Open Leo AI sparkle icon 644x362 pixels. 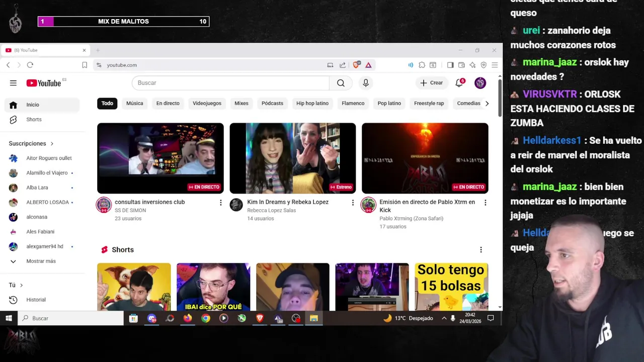click(472, 65)
